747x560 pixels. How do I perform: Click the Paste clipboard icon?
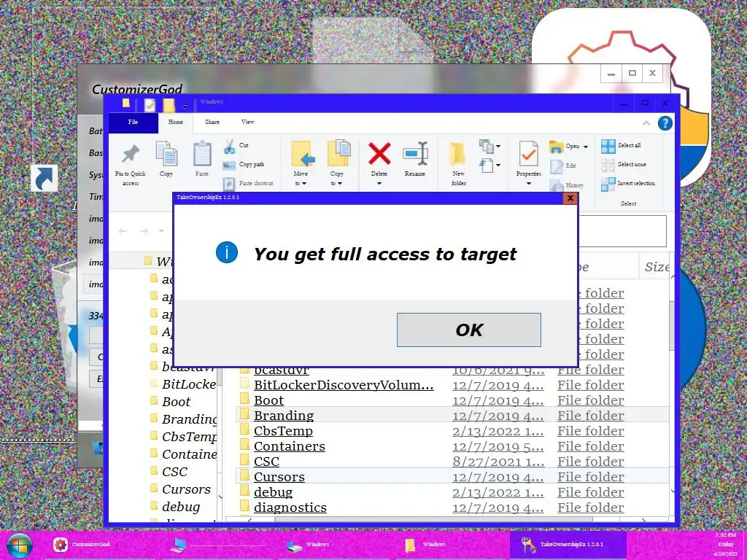pos(202,154)
